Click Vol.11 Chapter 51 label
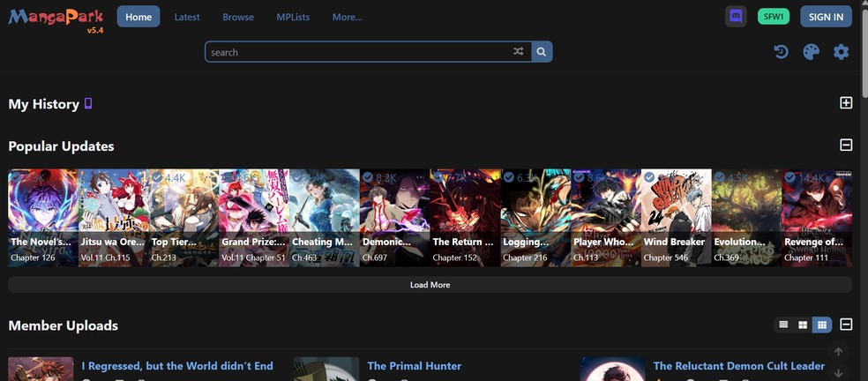The width and height of the screenshot is (868, 381). [x=253, y=258]
